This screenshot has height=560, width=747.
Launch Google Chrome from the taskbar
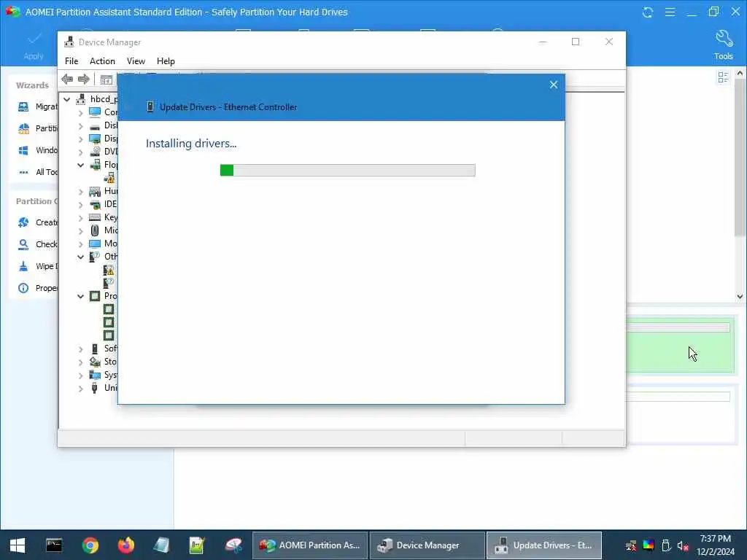(90, 545)
